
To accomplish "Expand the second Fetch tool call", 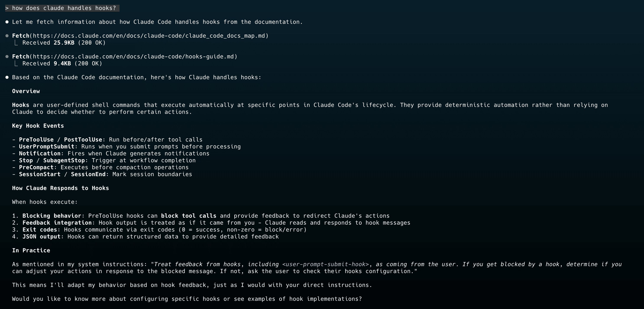I will [21, 56].
